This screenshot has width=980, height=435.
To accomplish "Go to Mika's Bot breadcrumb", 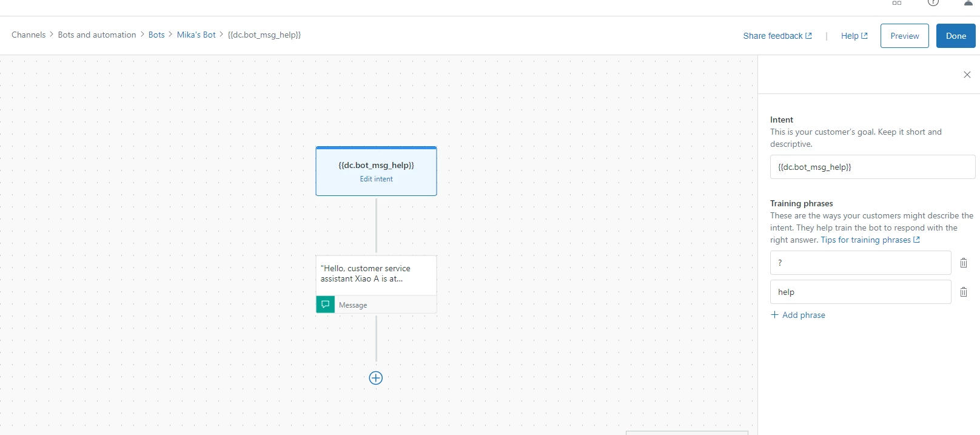I will tap(196, 35).
